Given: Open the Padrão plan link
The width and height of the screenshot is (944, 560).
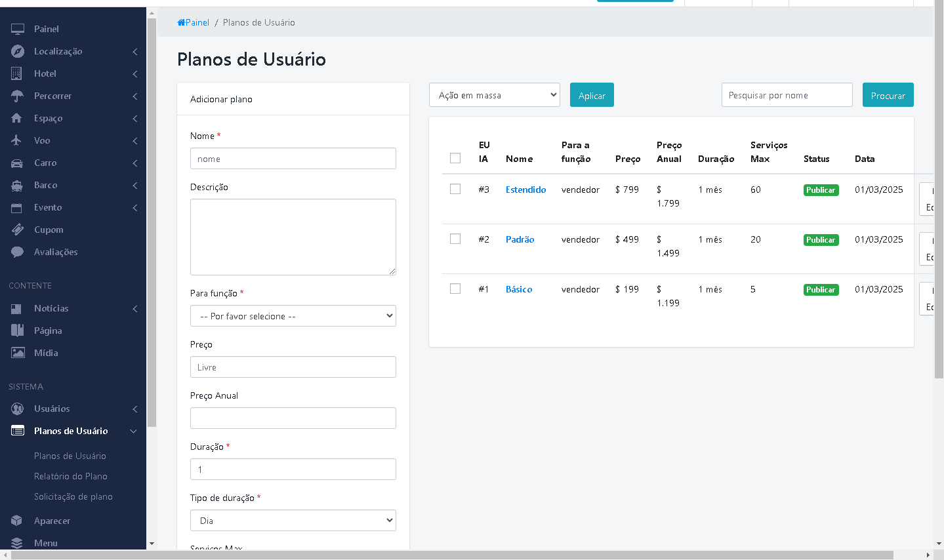Looking at the screenshot, I should 520,239.
